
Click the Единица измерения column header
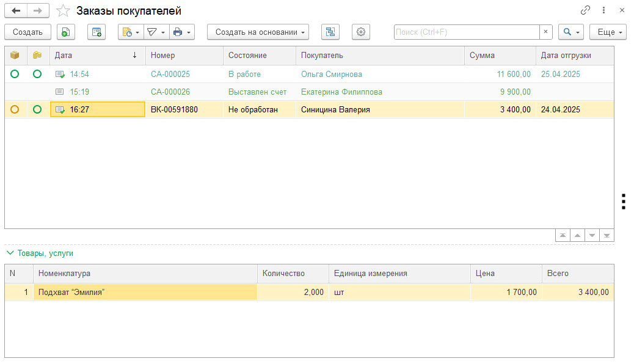click(x=400, y=274)
